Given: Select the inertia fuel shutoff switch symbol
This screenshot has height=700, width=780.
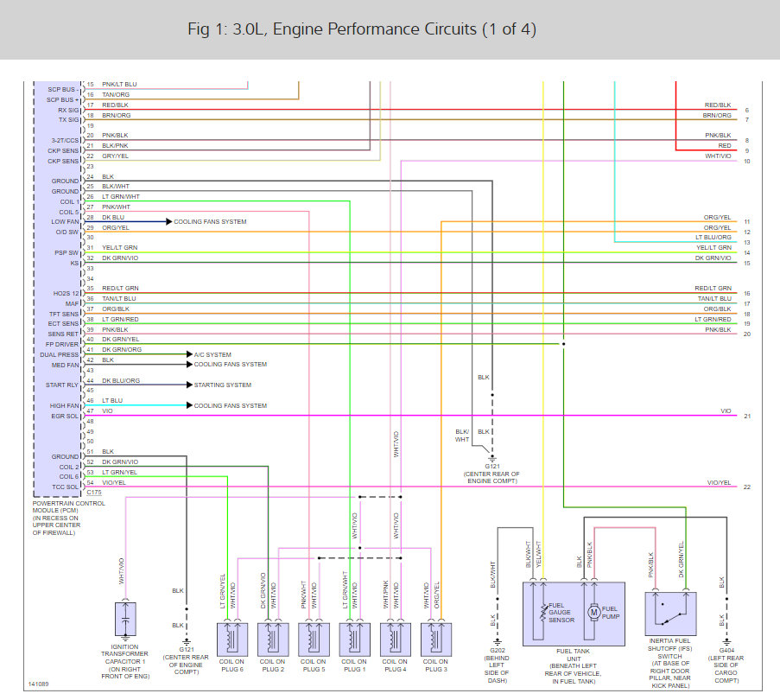Looking at the screenshot, I should 671,612.
